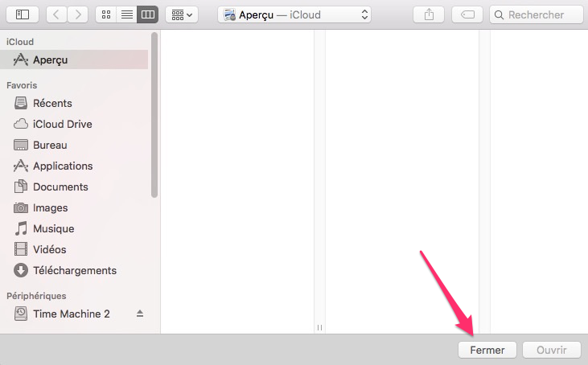The image size is (588, 365).
Task: Click the Time Machine disk icon
Action: pos(21,314)
